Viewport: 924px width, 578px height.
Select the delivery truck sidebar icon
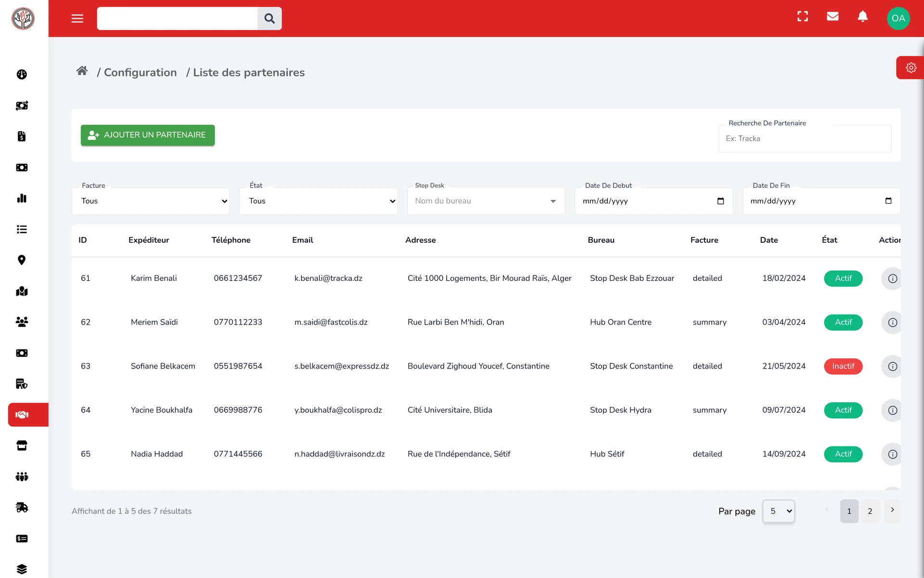[x=22, y=507]
